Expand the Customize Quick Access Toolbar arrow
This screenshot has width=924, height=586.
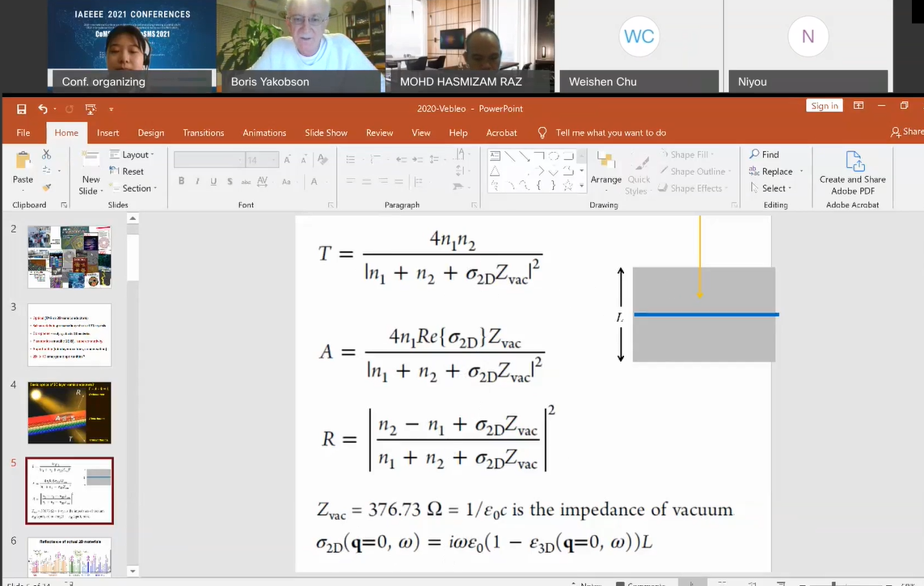click(111, 109)
